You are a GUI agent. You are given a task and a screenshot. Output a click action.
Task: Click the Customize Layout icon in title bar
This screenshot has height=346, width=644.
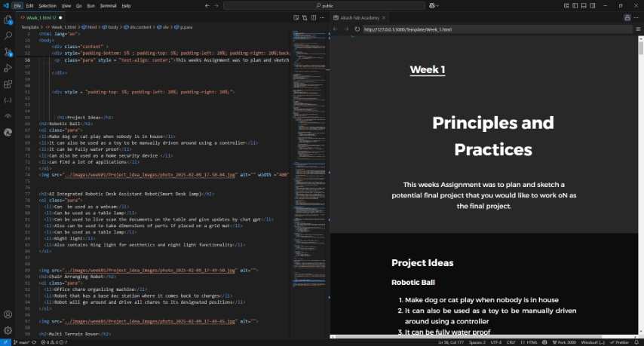tap(566, 6)
